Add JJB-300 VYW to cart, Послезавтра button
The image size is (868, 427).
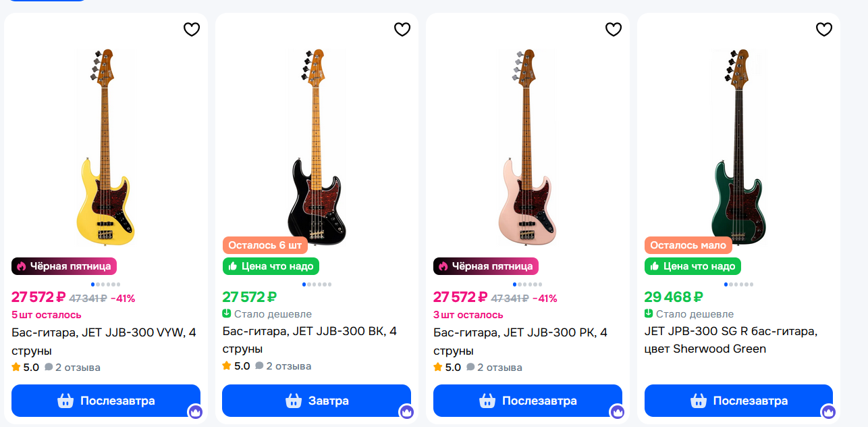coord(106,401)
